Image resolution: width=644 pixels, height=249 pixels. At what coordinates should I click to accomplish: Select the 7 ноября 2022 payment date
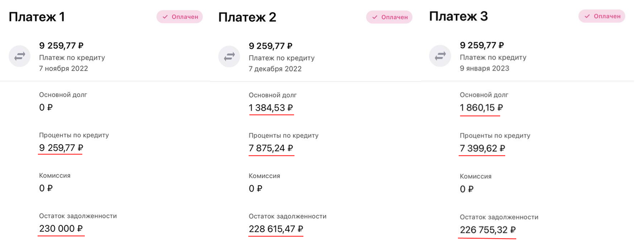pos(63,69)
